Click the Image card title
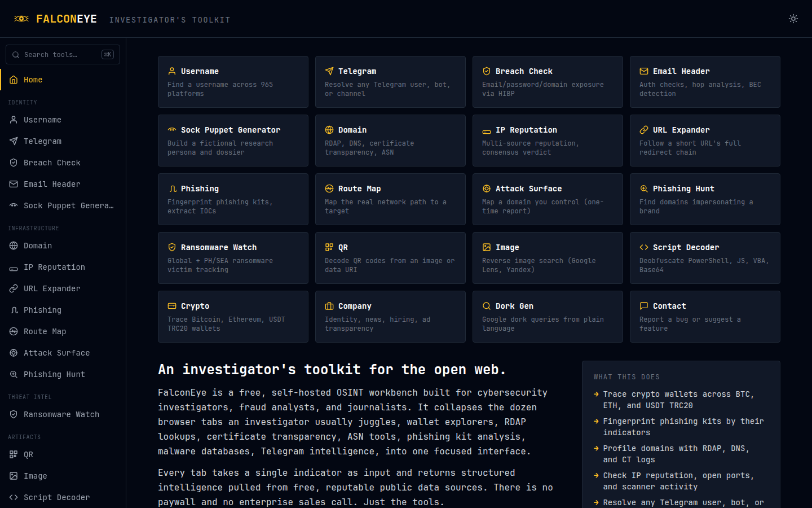812x508 pixels. [x=507, y=247]
